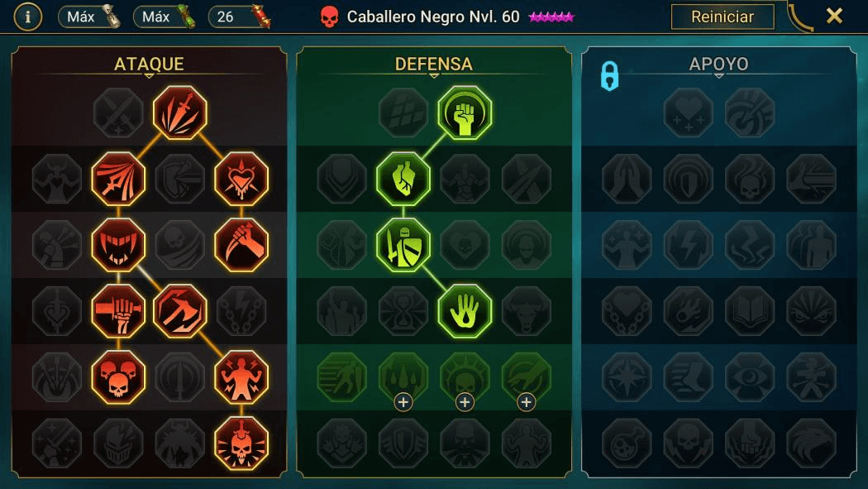Close the masteries screen with X

(834, 16)
